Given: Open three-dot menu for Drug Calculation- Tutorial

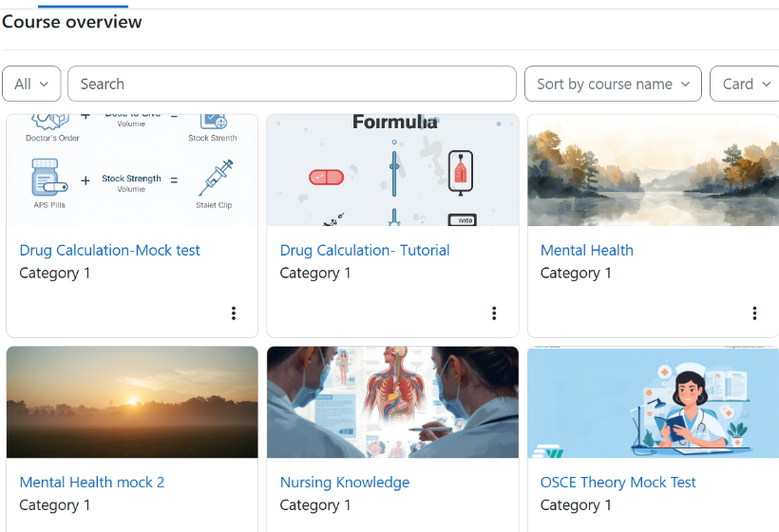Looking at the screenshot, I should tap(494, 313).
